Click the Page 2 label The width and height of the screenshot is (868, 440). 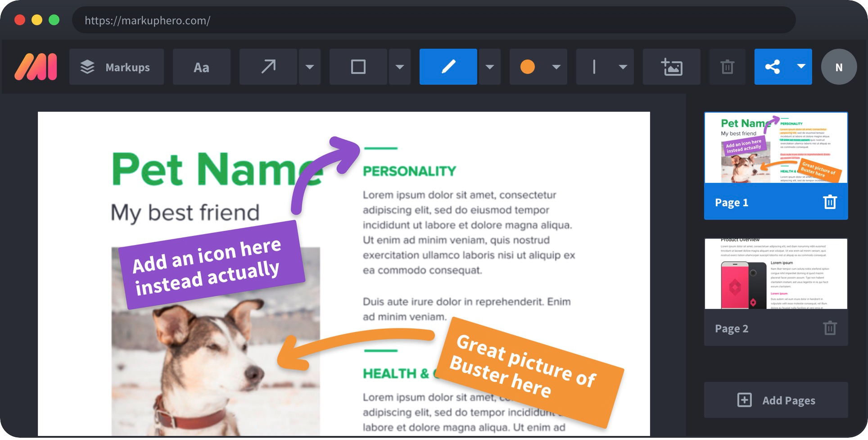[732, 329]
